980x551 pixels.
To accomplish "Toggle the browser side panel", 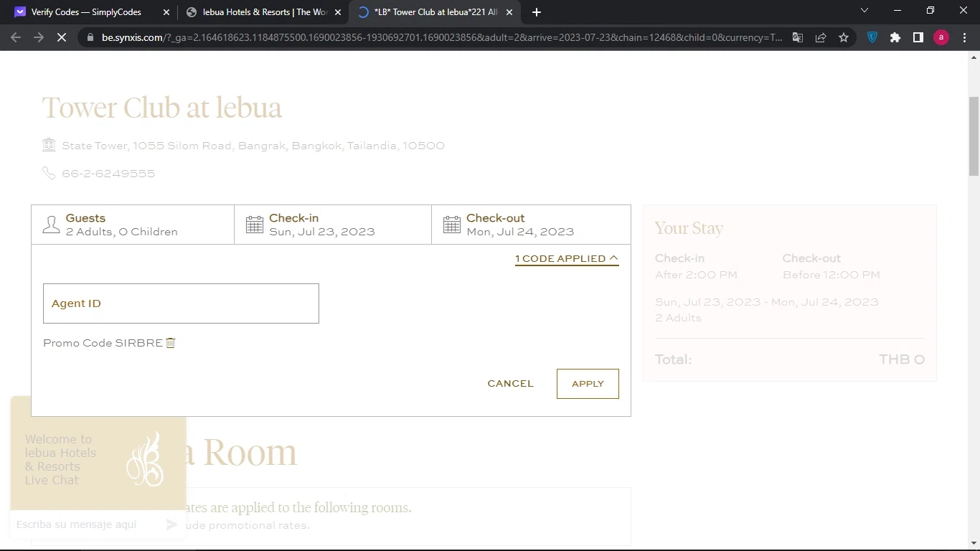I will click(918, 37).
